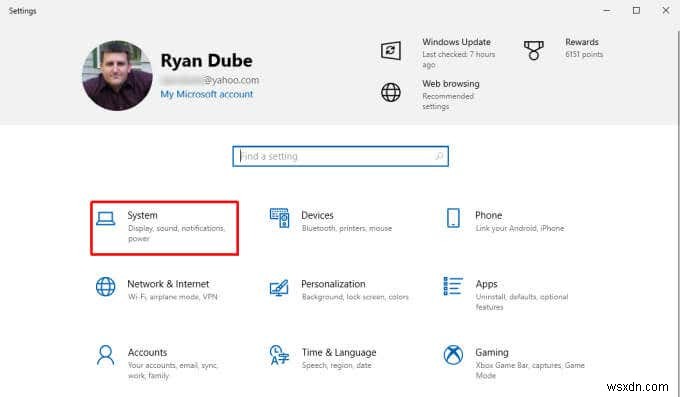Screen dimensions: 680x397
Task: Click 'Uninstall, defaults, optional features' description
Action: pos(522,302)
